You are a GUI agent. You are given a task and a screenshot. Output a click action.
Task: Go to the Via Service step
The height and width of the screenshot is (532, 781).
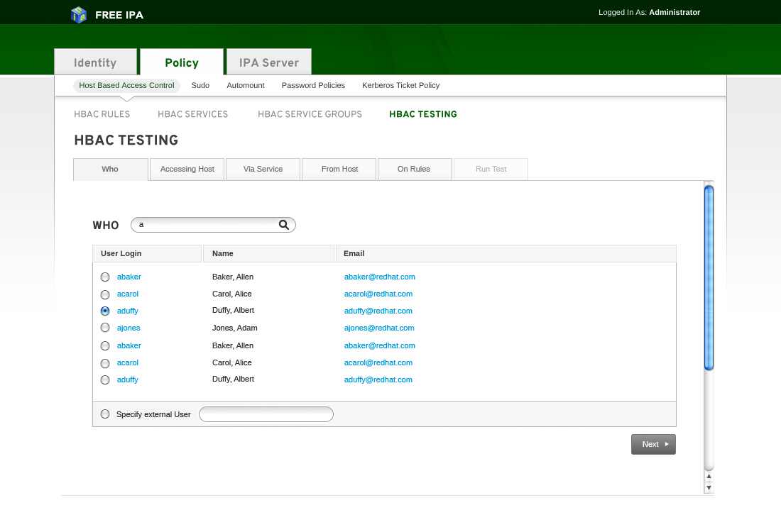[x=263, y=170]
